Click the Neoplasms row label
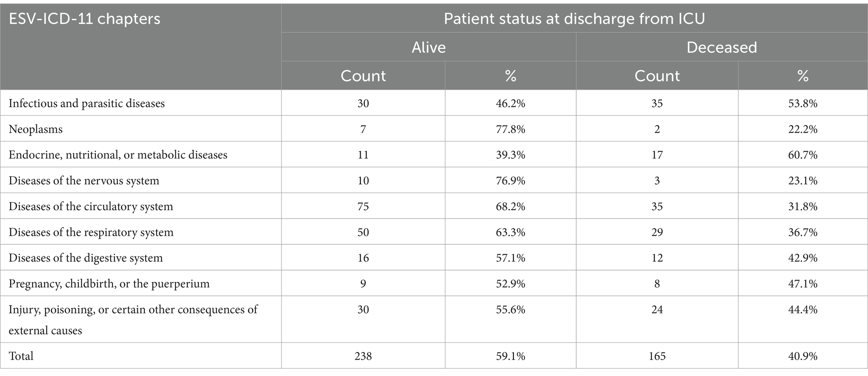Screen dimensions: 868x376 point(35,129)
